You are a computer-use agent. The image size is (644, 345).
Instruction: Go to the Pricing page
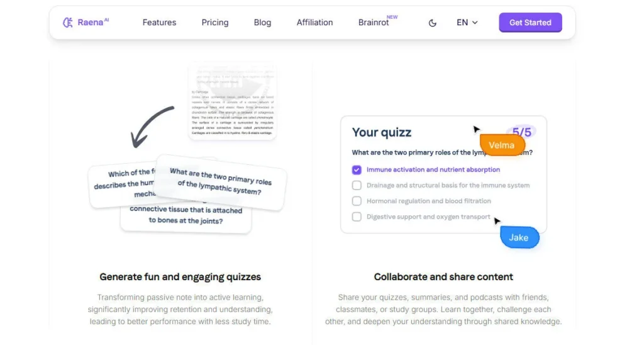click(x=215, y=23)
